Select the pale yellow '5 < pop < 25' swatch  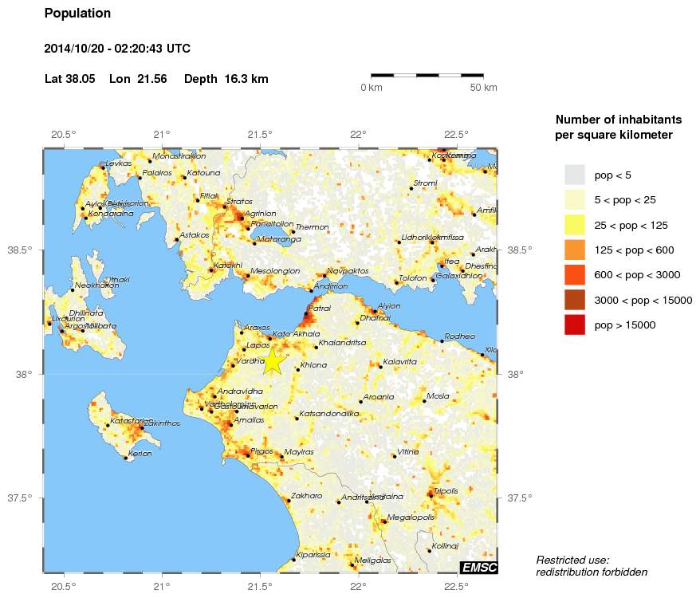tap(575, 200)
